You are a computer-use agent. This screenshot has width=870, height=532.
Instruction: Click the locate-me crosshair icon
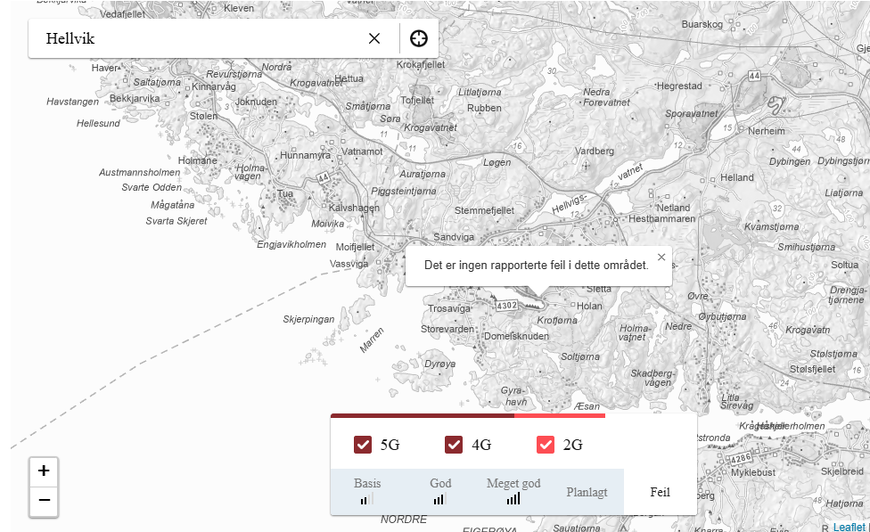click(419, 38)
